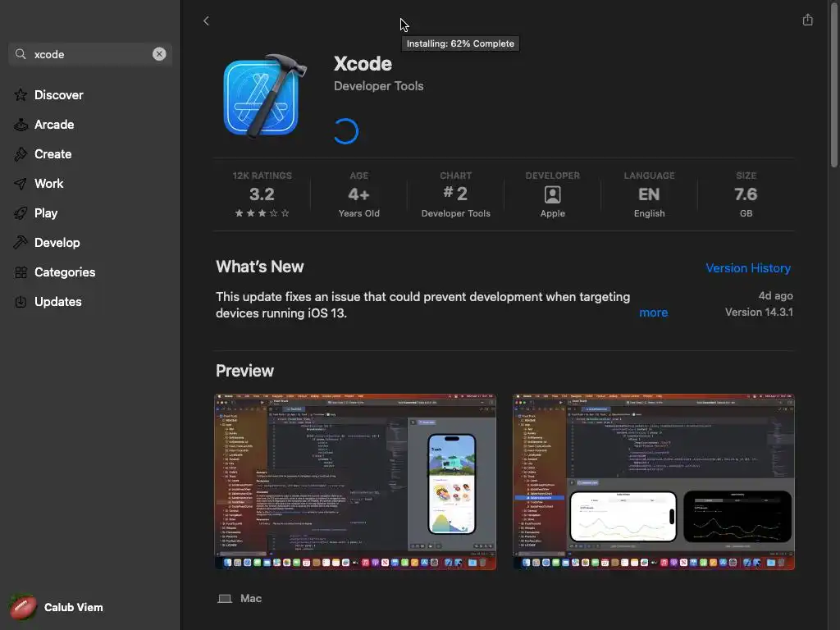Expand What's New with more link
The image size is (840, 630).
(x=653, y=313)
